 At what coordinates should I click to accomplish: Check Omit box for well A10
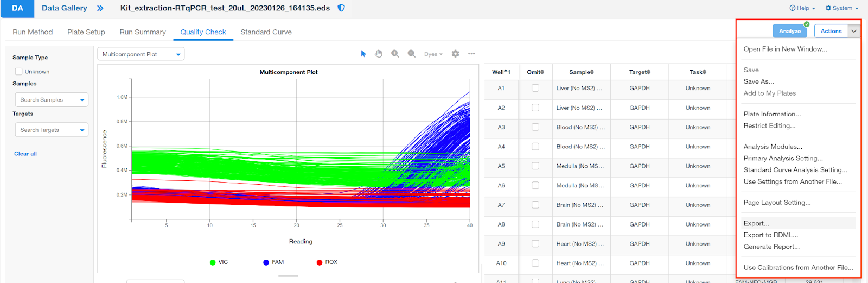click(x=535, y=263)
